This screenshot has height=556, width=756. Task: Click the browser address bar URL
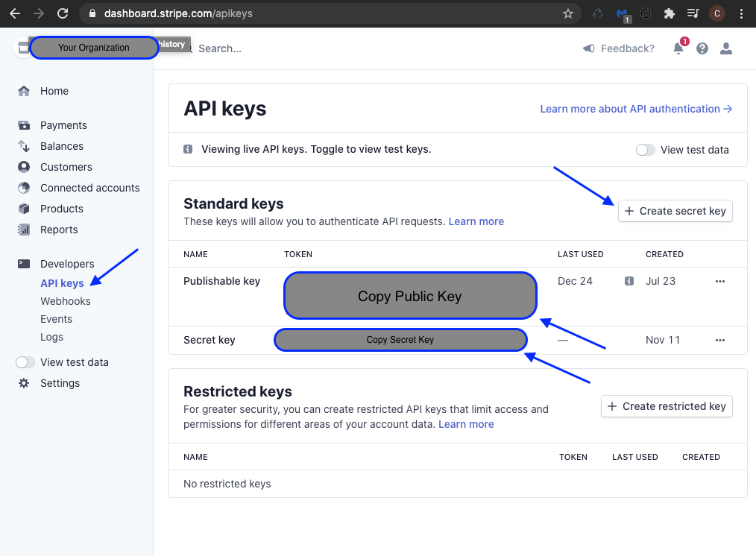pos(178,13)
